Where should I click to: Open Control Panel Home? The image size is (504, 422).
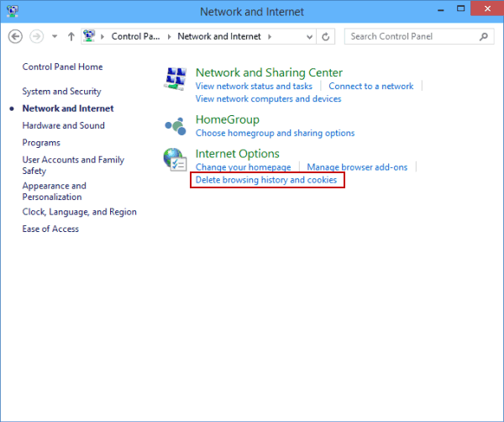(62, 66)
